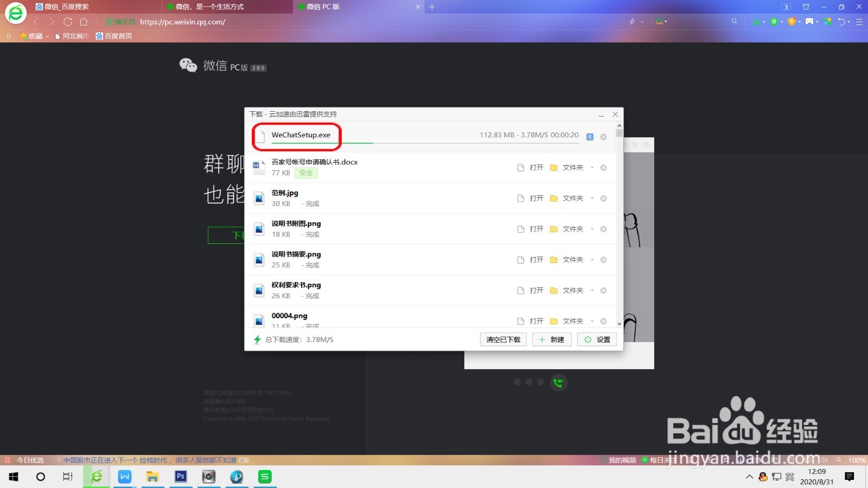Viewport: 868px width, 488px height.
Task: Click the 100% zoom level indicator
Action: (x=857, y=460)
